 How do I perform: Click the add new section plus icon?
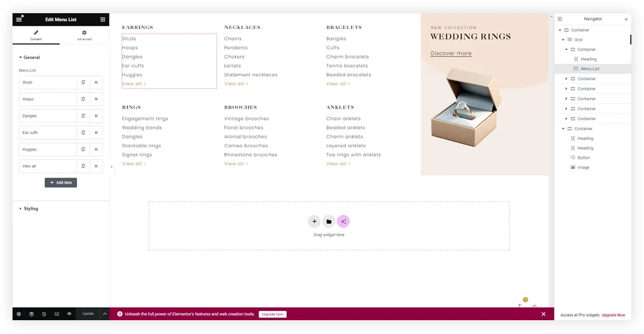314,222
